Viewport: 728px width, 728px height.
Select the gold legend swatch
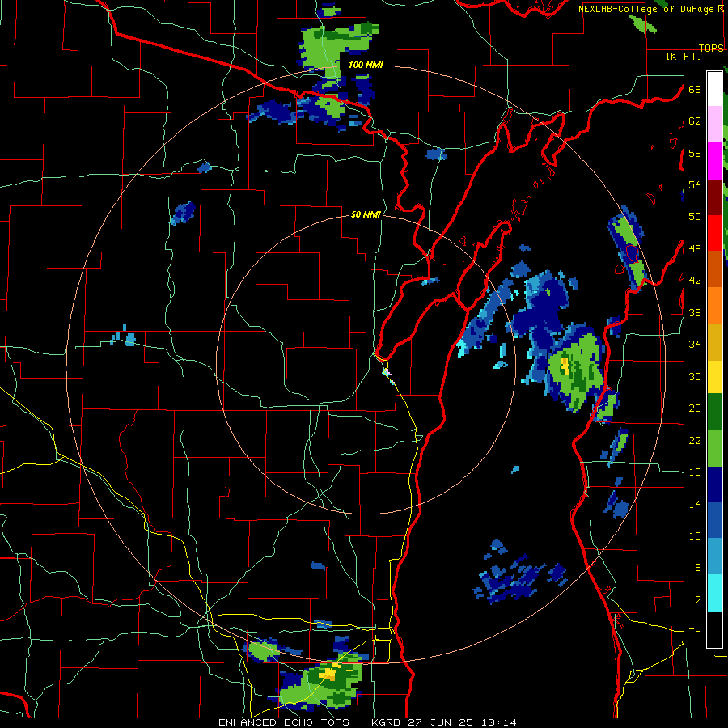(x=714, y=342)
